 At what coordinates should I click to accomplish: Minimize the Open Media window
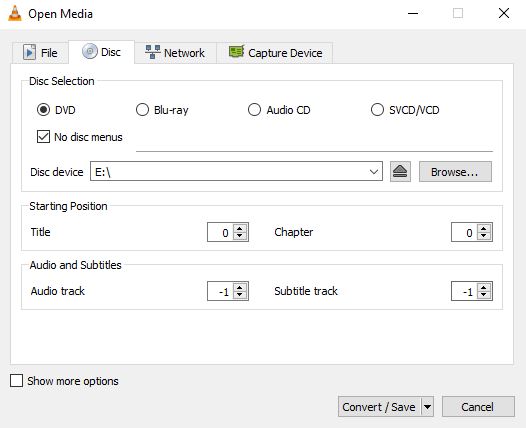click(413, 13)
